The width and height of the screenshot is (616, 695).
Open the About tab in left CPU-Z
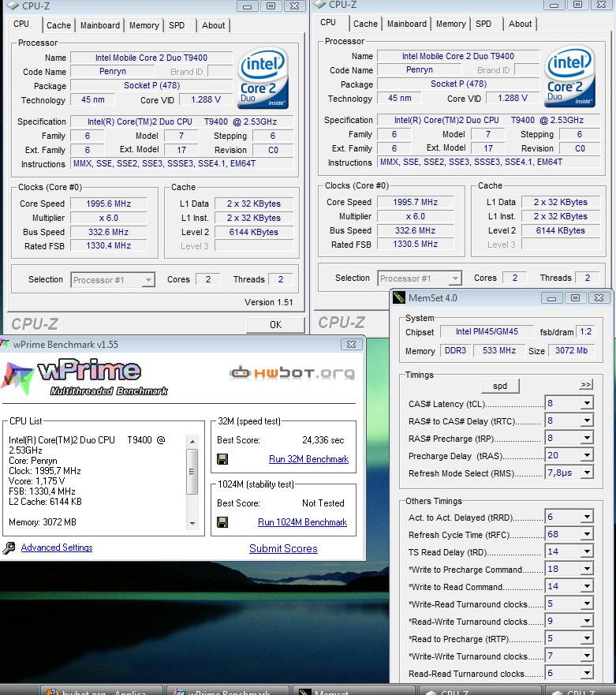tap(213, 25)
